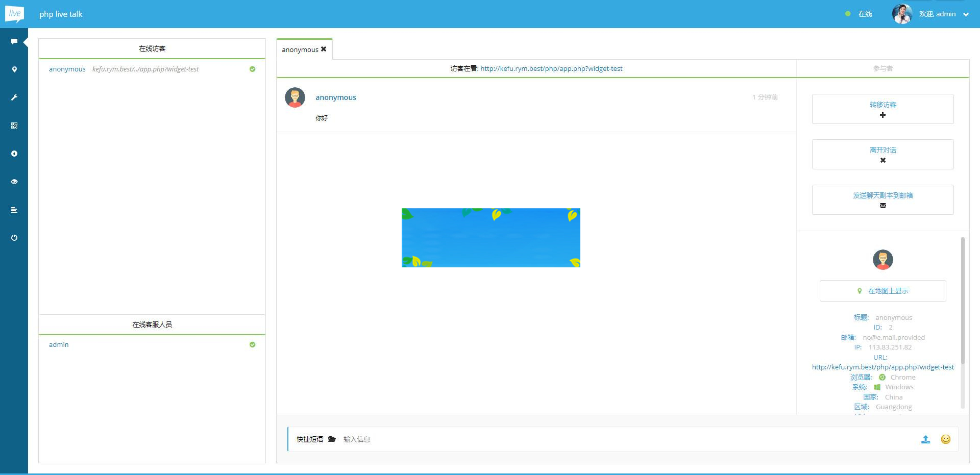The image size is (980, 475).
Task: Select the map location icon in sidebar
Action: click(x=14, y=69)
